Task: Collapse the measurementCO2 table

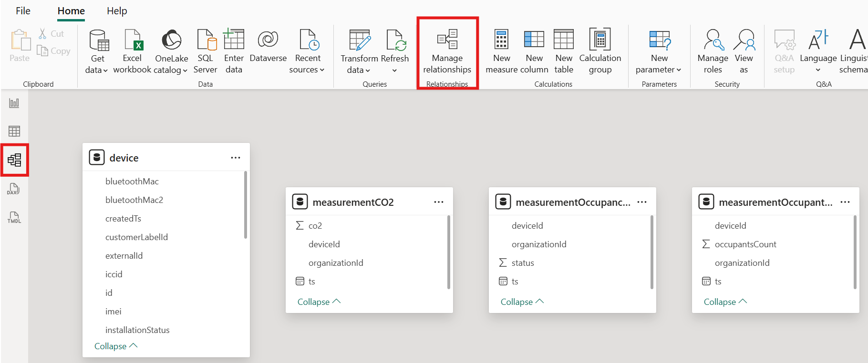Action: point(319,302)
